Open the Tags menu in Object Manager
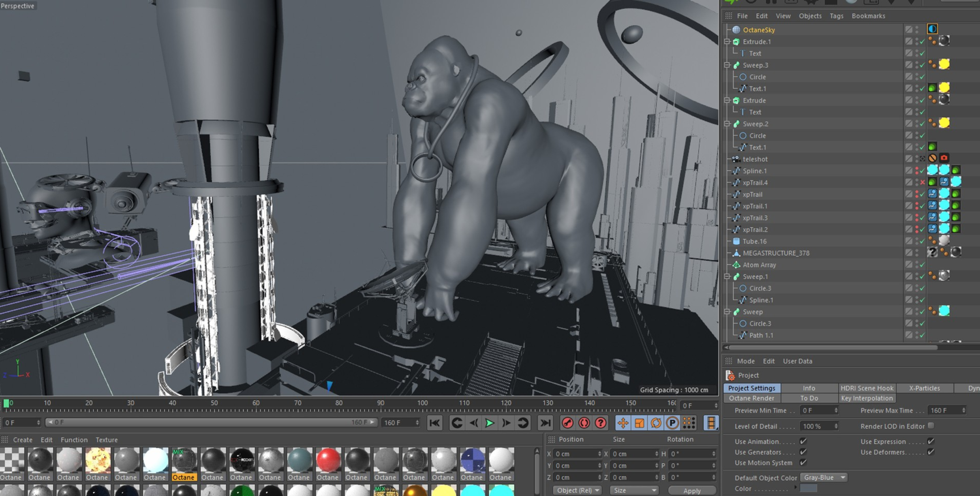 (x=836, y=16)
